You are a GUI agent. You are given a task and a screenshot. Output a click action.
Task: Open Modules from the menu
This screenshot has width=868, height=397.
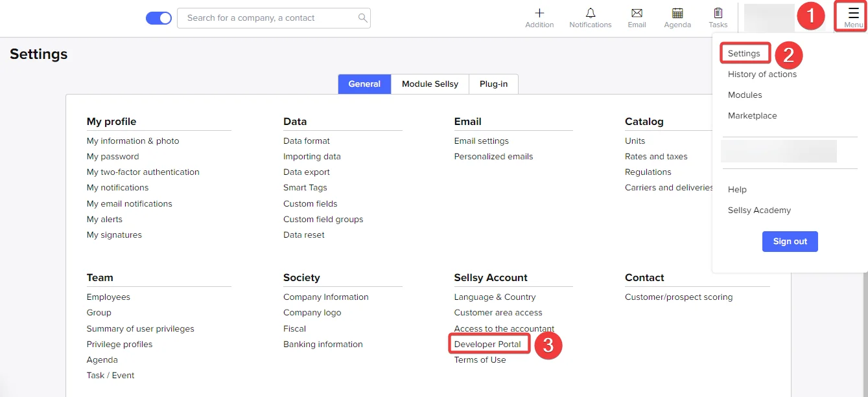[x=745, y=95]
